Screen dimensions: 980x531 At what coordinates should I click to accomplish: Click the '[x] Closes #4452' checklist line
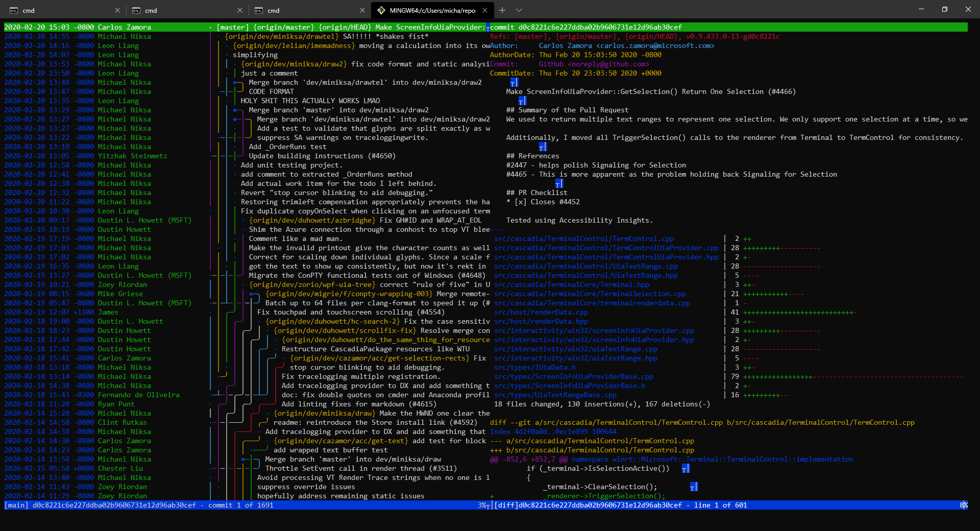click(x=543, y=202)
